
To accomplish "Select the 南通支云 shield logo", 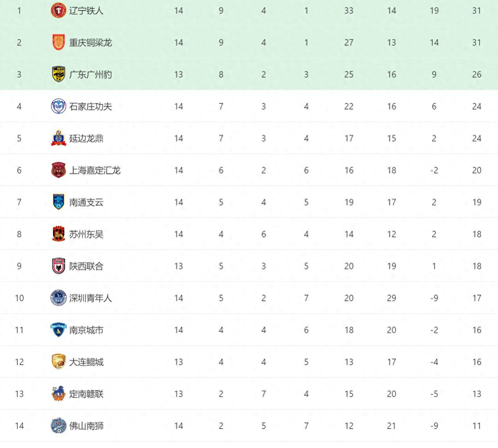I will (x=59, y=202).
